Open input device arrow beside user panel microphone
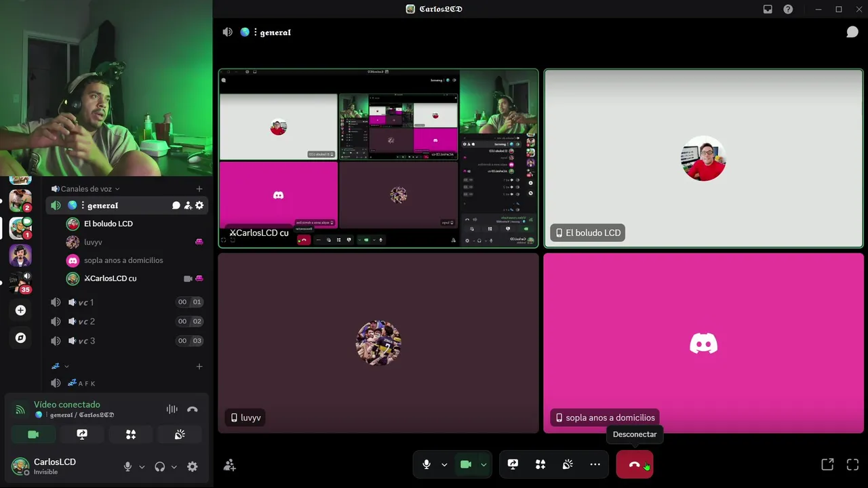Screen dimensions: 868x488 (142, 466)
